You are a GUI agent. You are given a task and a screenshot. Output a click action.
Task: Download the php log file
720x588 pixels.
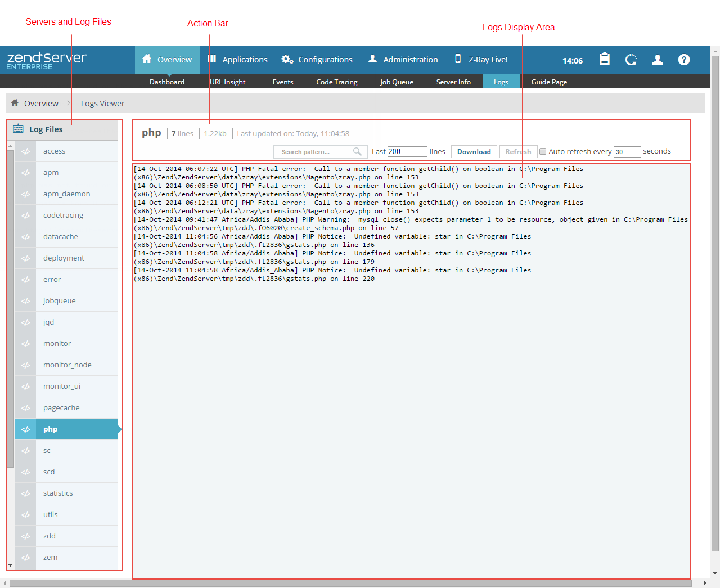(x=474, y=152)
